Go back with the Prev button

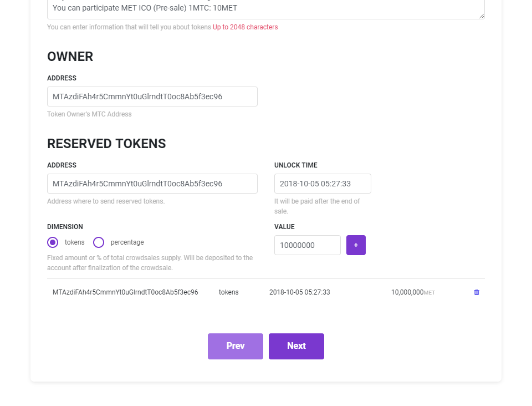pyautogui.click(x=235, y=346)
